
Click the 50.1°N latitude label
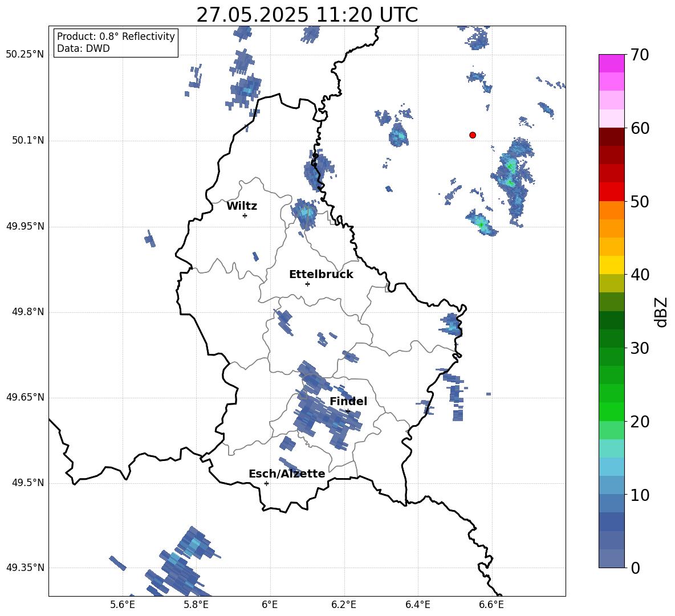[x=27, y=141]
